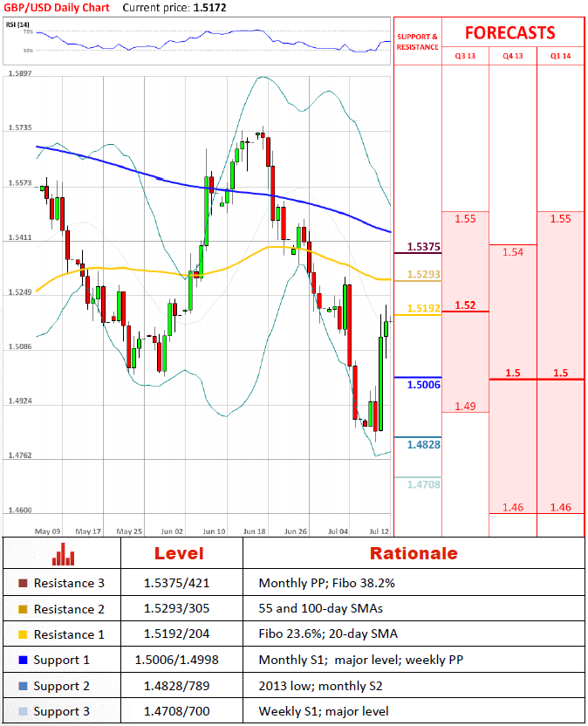588x726 pixels.
Task: Click the 'Resistance 3' row label
Action: 69,583
